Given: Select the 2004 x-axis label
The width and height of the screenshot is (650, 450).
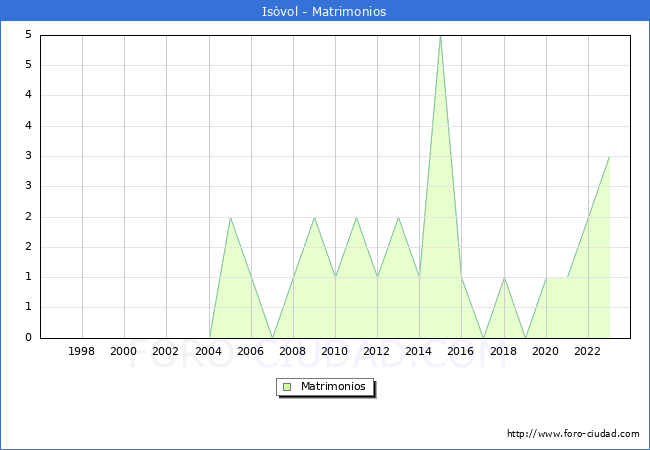Looking at the screenshot, I should point(208,351).
